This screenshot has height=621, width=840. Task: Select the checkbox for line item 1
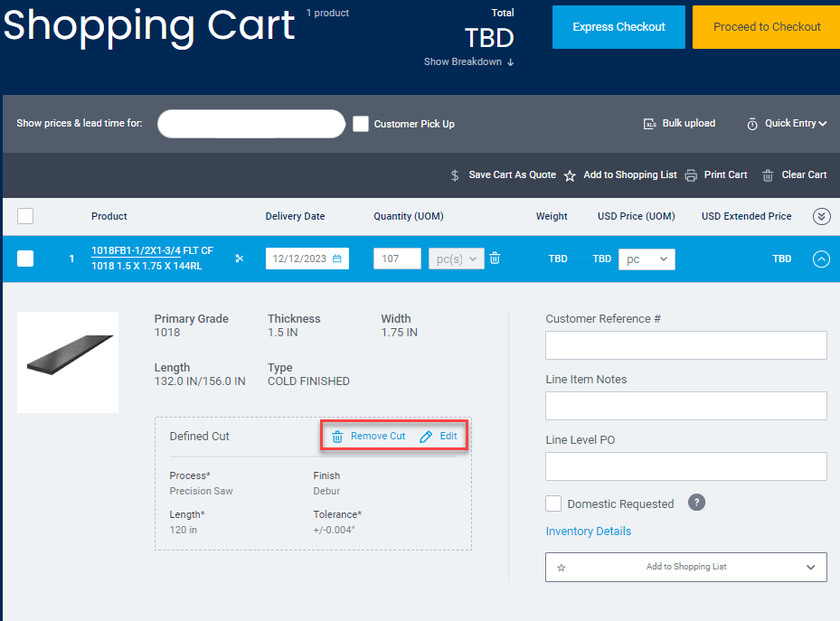click(x=25, y=259)
